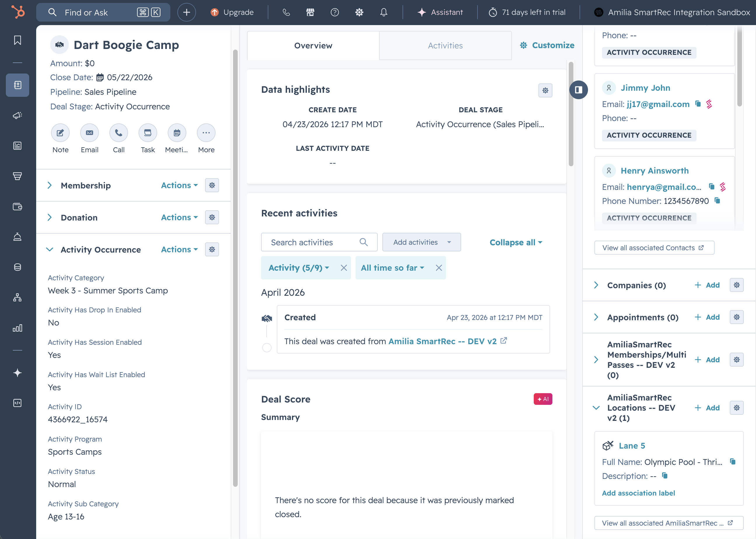
Task: Open the Assistant menu item
Action: pos(440,12)
